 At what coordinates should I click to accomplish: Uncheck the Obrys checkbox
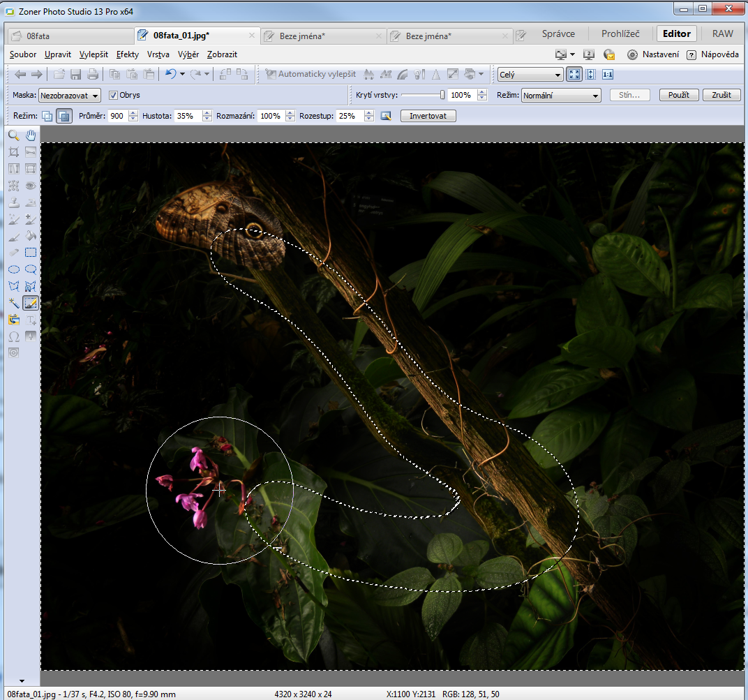pos(114,95)
